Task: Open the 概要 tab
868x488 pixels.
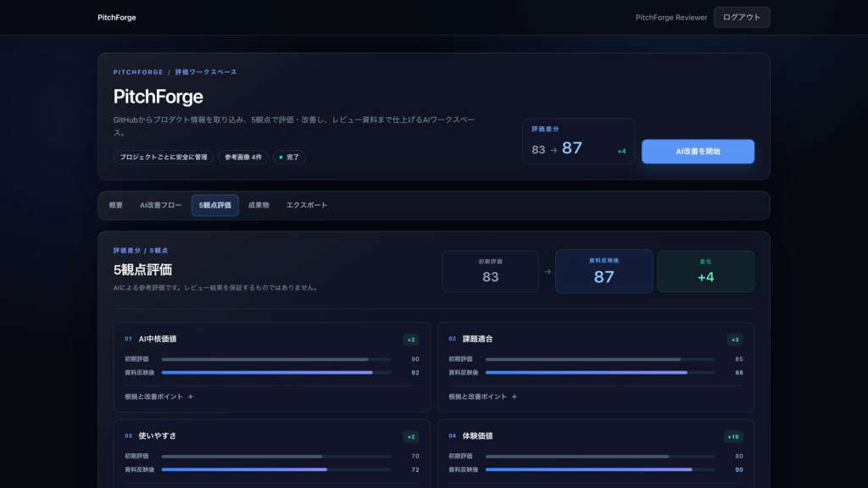Action: (x=115, y=205)
